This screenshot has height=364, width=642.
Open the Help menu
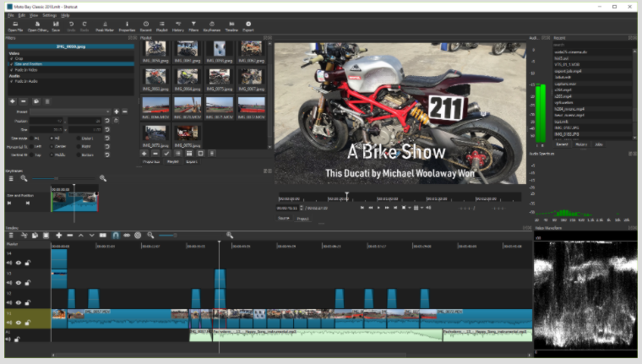click(x=66, y=15)
